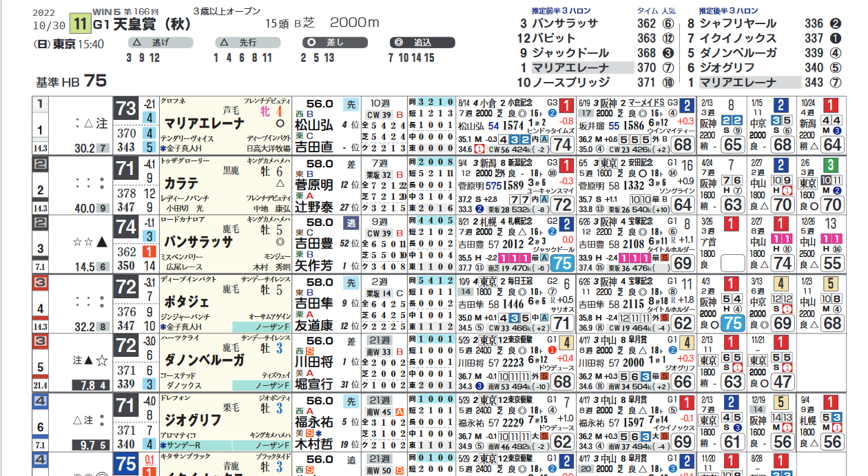Select large jockey name 福永祐 for ジオグリフ
Image resolution: width=868 pixels, height=476 pixels.
click(314, 420)
